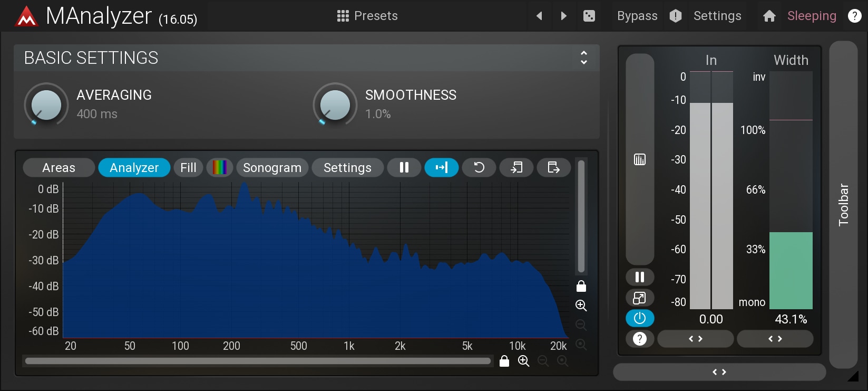This screenshot has width=868, height=391.
Task: Click the blue spectrum analyzer graph
Action: pyautogui.click(x=316, y=260)
